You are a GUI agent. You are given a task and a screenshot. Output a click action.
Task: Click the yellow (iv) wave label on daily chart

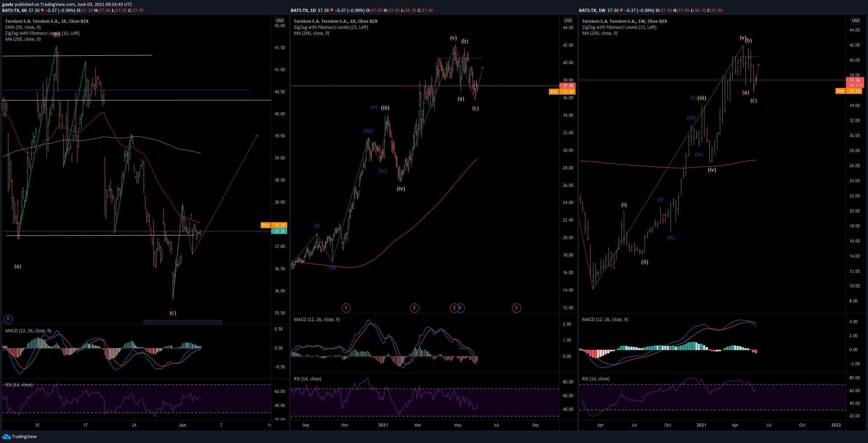(x=401, y=189)
